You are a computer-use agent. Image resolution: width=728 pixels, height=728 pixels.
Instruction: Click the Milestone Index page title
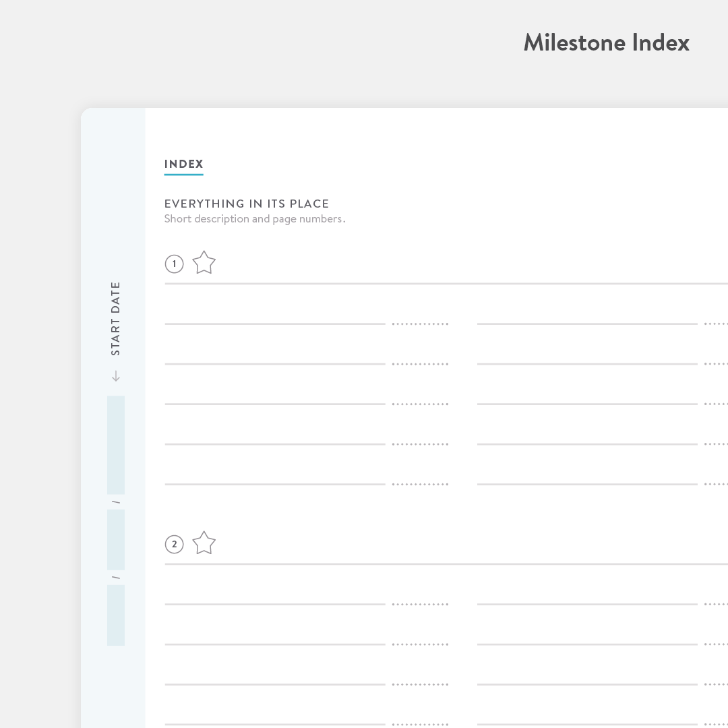point(606,42)
